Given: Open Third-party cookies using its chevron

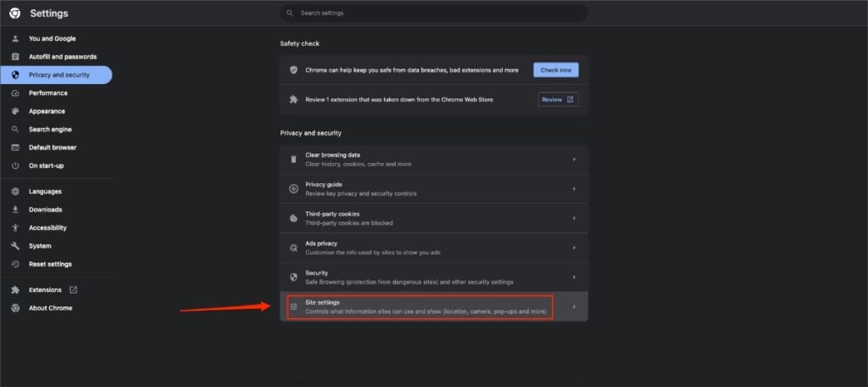Looking at the screenshot, I should pyautogui.click(x=574, y=218).
